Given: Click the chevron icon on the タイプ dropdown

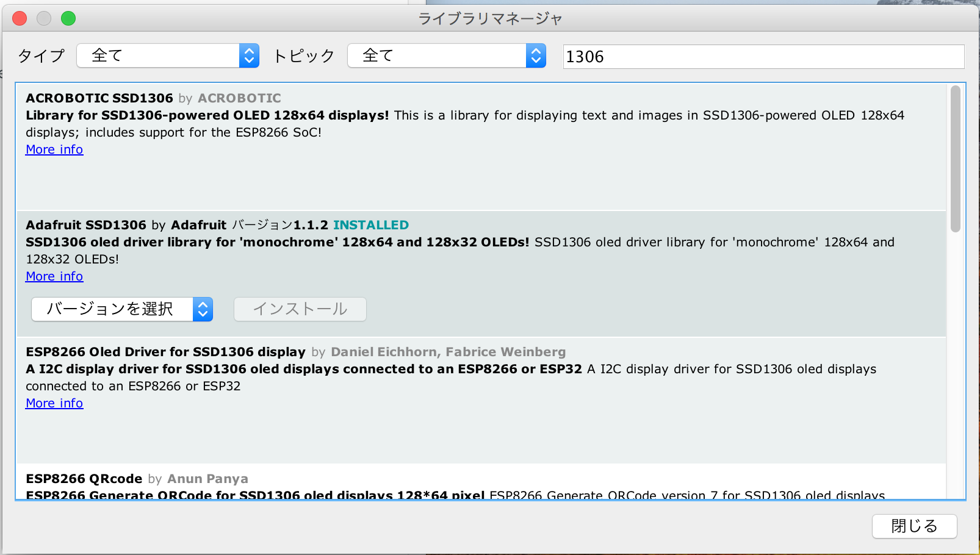Looking at the screenshot, I should [x=248, y=56].
